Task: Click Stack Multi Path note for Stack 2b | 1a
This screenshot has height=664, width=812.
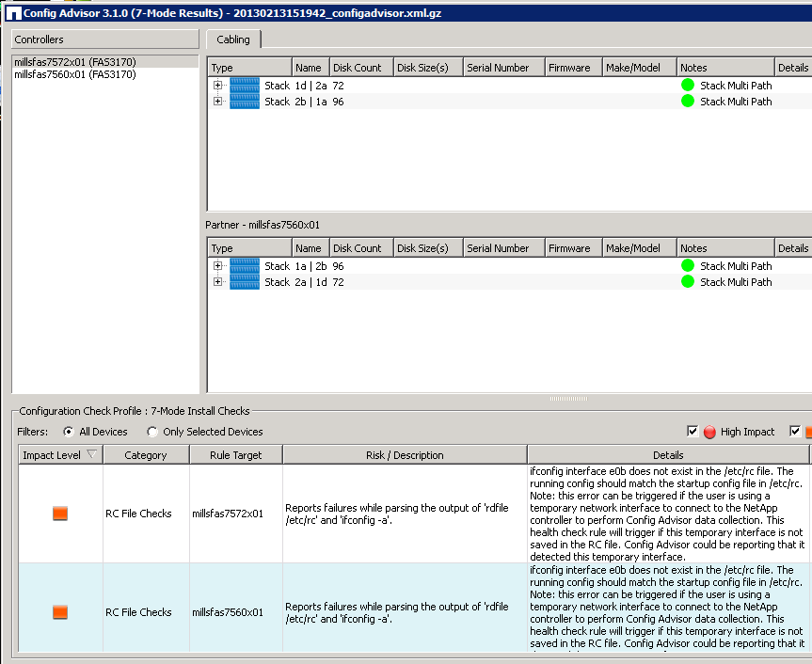Action: [736, 102]
